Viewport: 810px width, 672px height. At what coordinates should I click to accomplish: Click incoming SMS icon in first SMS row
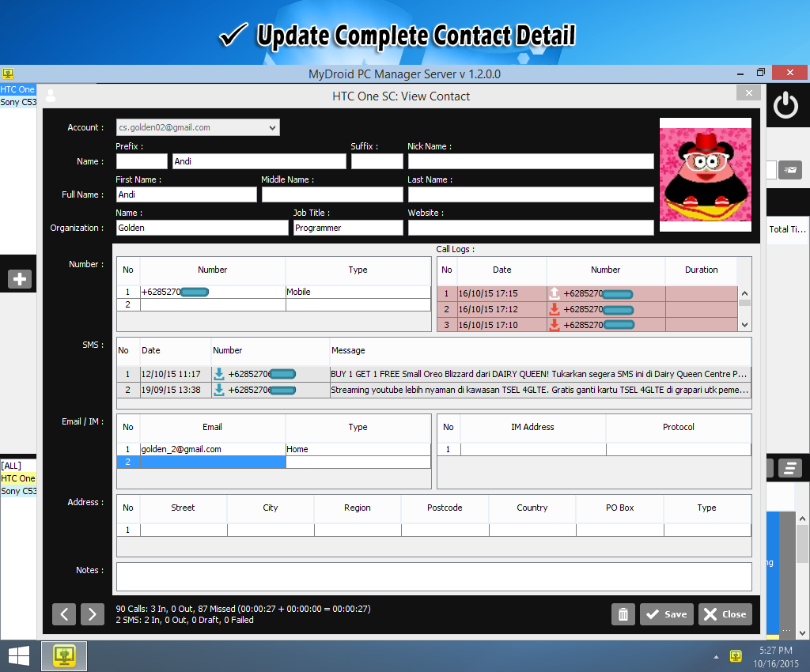(219, 374)
